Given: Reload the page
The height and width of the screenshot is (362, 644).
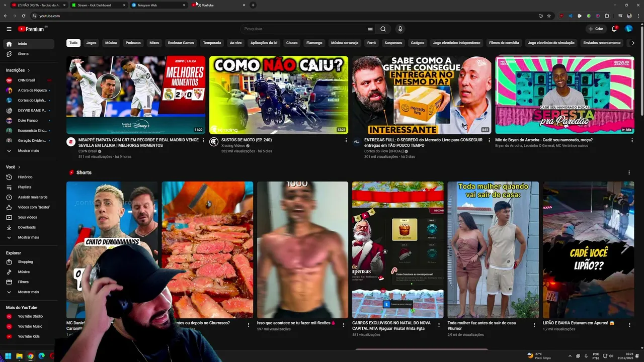Looking at the screenshot, I should (24, 16).
